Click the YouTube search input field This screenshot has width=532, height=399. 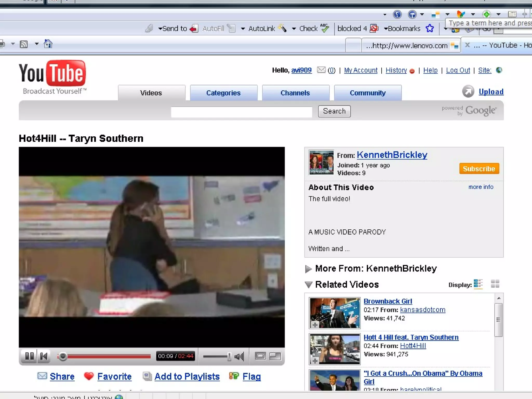(241, 112)
